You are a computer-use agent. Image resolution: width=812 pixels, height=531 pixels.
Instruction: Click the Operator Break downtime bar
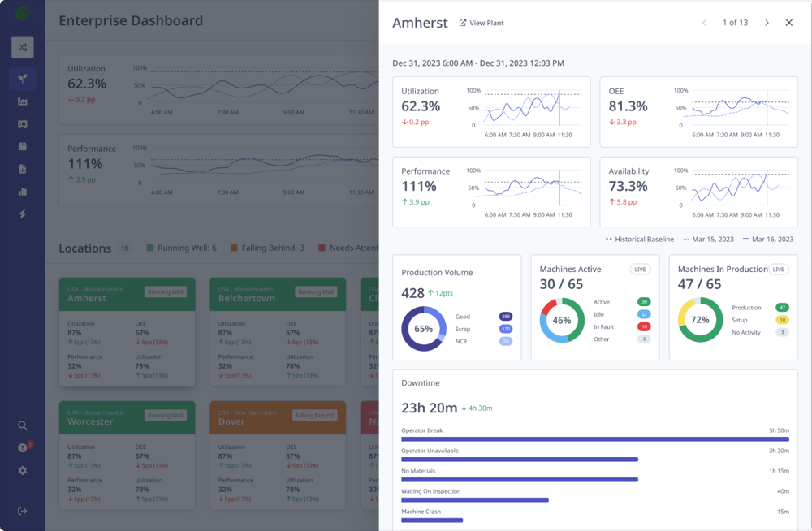595,439
